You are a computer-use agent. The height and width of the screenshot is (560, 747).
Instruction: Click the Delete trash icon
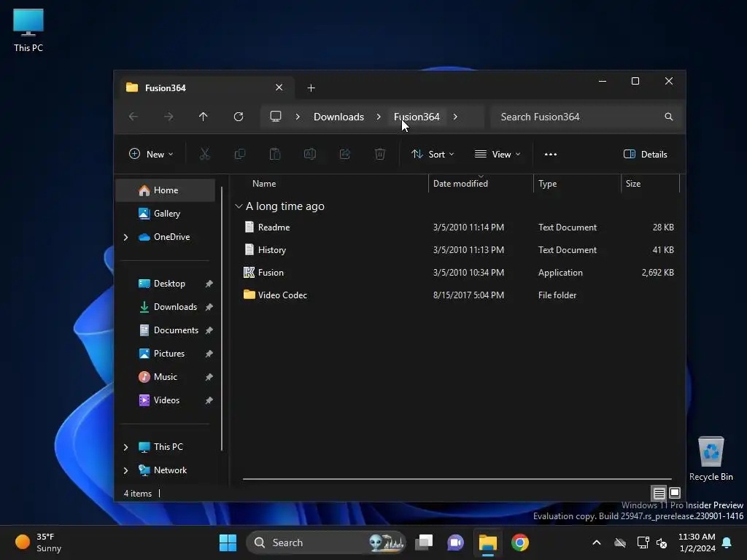pyautogui.click(x=379, y=154)
